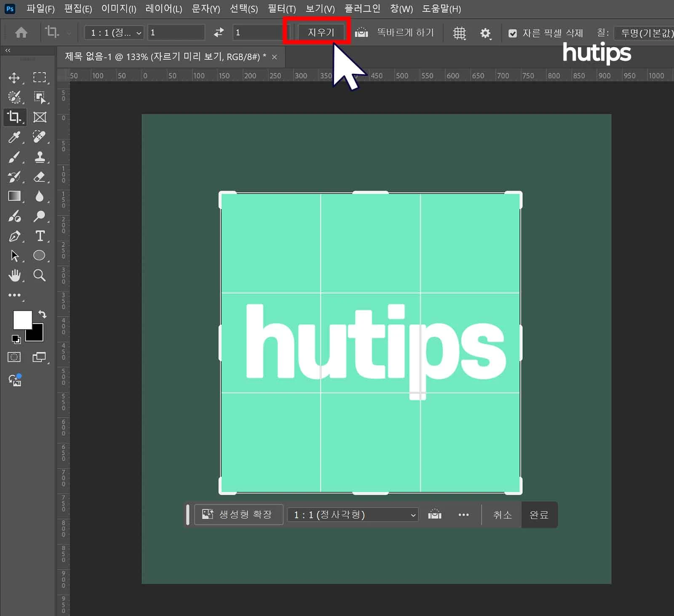This screenshot has width=674, height=616.
Task: Collapse the toolbox with double chevron
Action: click(8, 50)
